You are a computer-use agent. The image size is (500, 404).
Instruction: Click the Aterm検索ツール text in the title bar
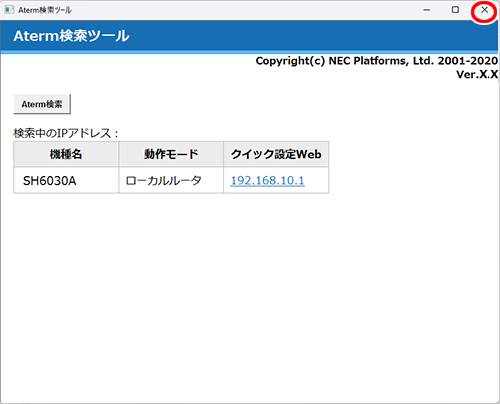45,10
